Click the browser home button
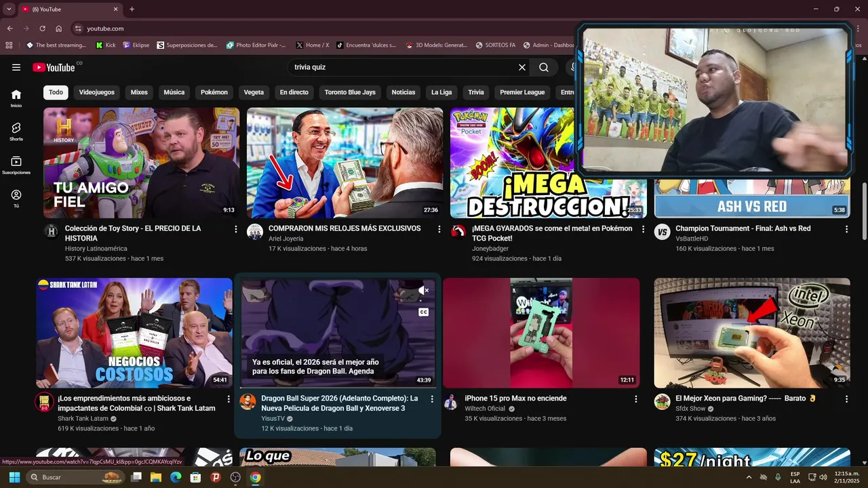This screenshot has width=868, height=488. (59, 28)
